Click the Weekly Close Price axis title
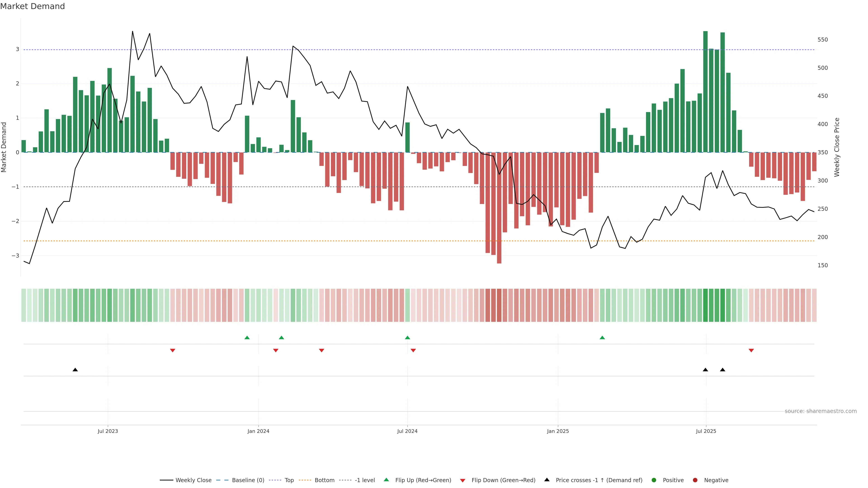This screenshot has width=868, height=488. 837,147
